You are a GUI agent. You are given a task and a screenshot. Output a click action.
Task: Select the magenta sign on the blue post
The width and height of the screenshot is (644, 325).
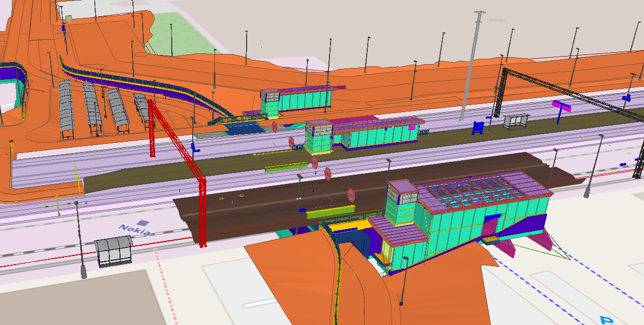click(562, 106)
